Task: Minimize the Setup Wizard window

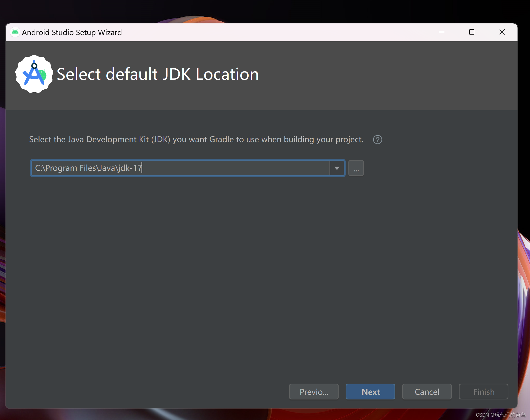Action: [442, 32]
